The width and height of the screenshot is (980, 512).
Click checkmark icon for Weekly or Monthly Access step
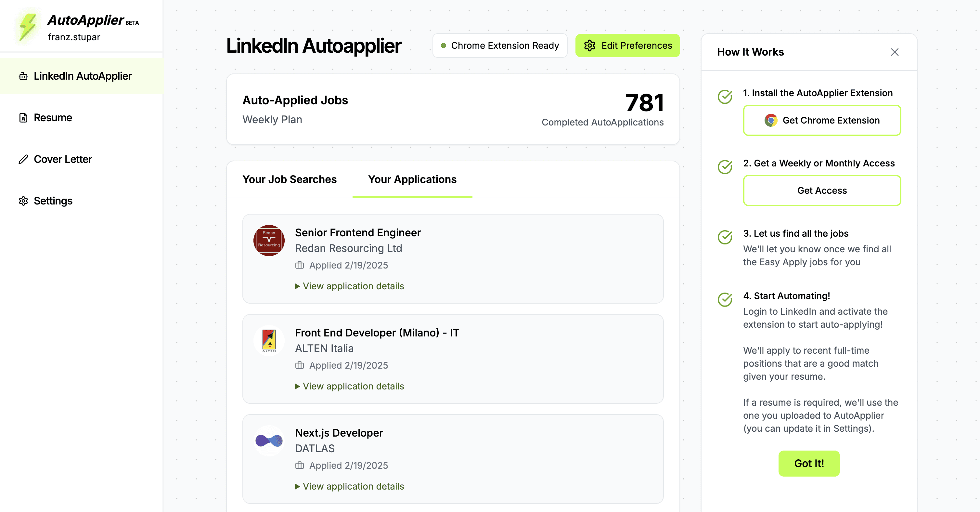pos(725,167)
